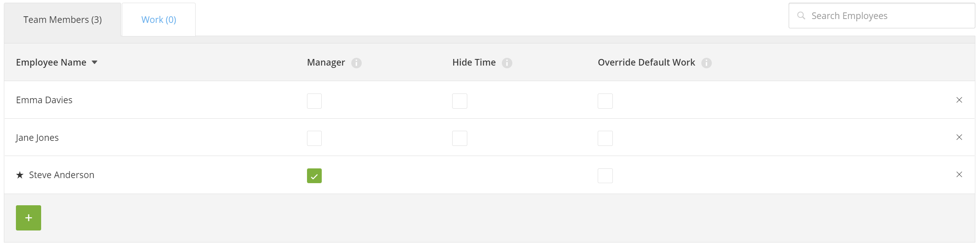Remove Emma Davies from the team

point(959,100)
